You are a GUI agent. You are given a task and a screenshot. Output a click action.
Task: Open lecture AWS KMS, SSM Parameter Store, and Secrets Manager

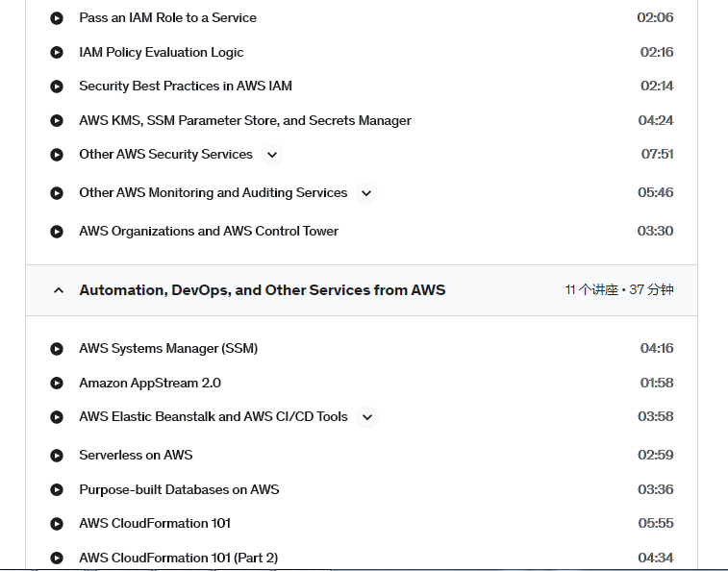(x=245, y=120)
